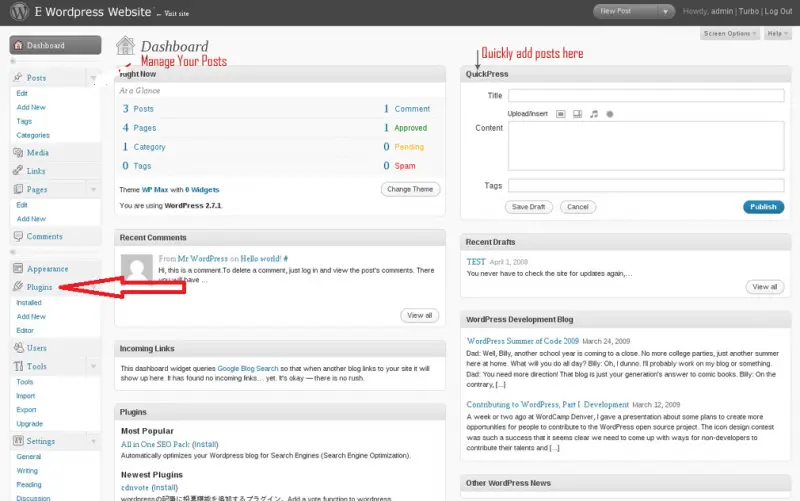This screenshot has height=501, width=800.
Task: Open Add New under Posts menu
Action: click(31, 107)
